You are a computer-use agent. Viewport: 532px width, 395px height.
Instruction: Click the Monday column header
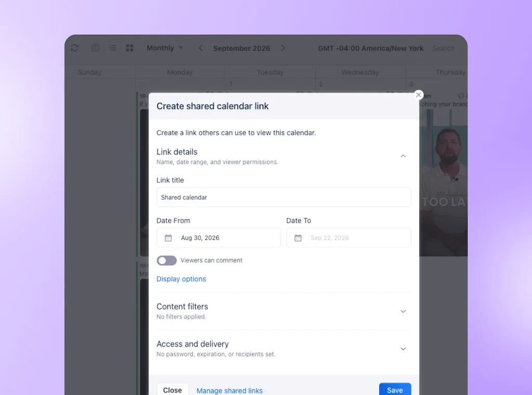180,72
